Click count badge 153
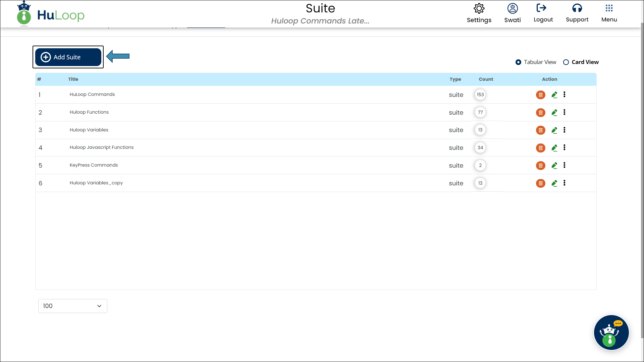The width and height of the screenshot is (644, 362). 480,95
